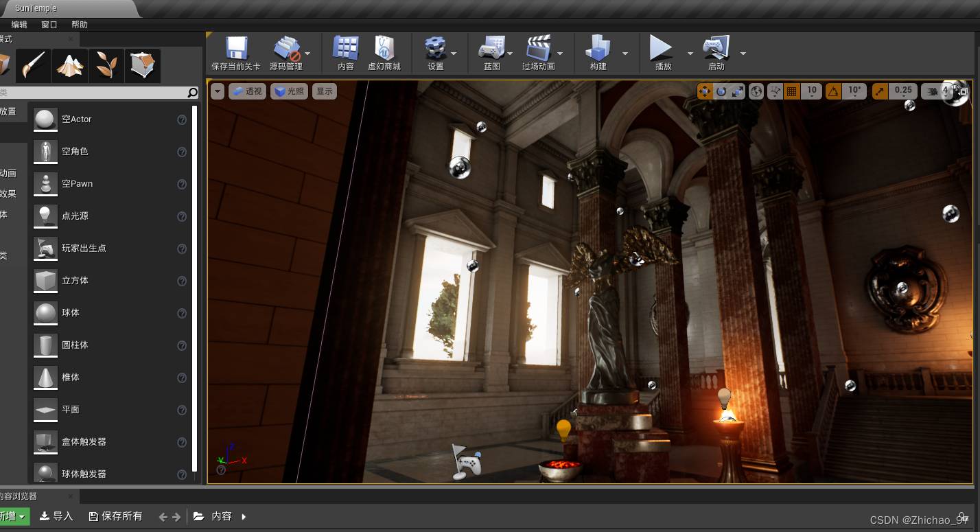
Task: Click the 启动 launch icon
Action: coord(716,54)
